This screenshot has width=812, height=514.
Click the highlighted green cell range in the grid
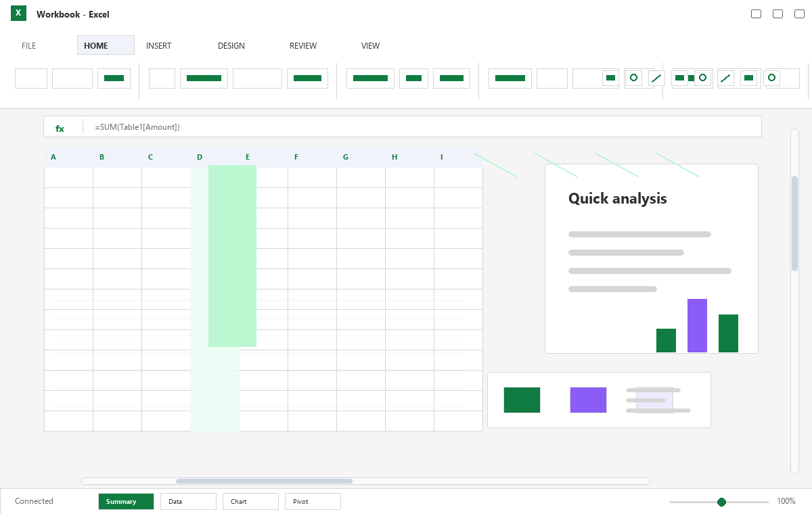[232, 256]
